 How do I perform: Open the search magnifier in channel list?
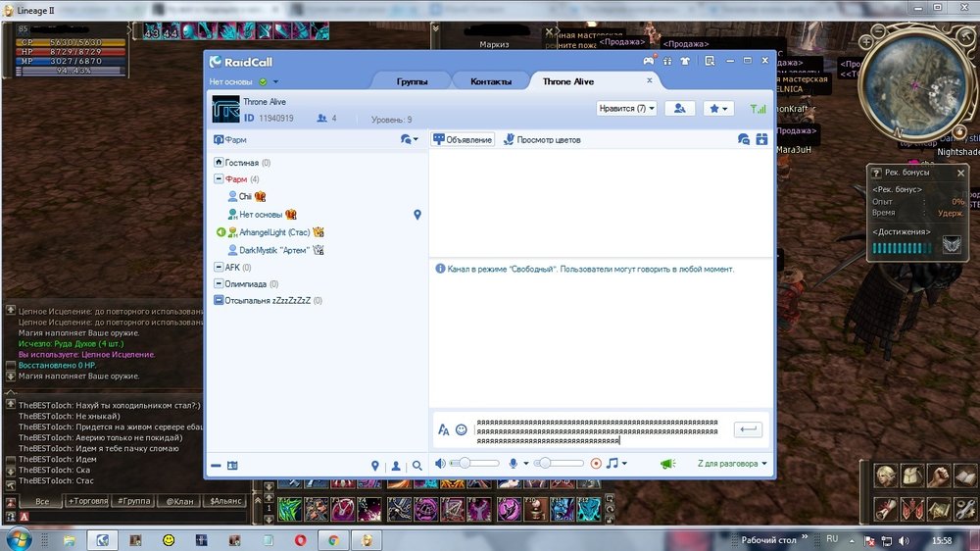pos(417,466)
